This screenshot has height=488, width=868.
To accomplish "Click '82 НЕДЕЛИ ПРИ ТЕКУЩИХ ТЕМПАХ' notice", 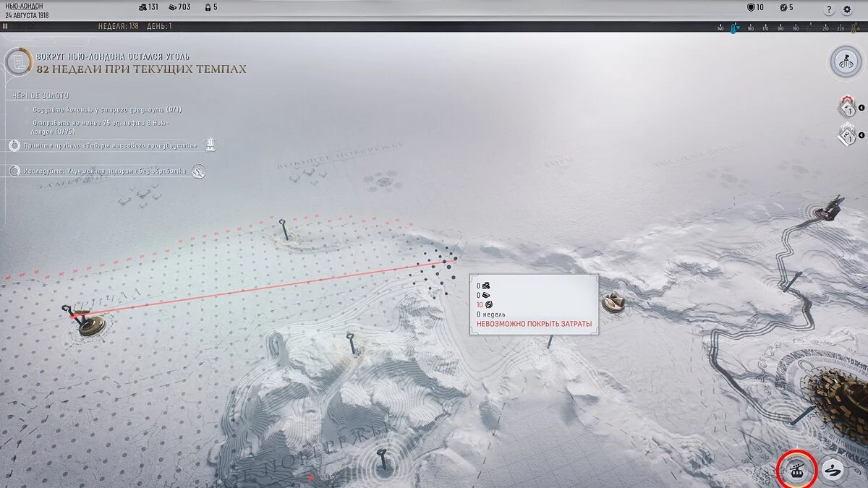I will pos(141,69).
